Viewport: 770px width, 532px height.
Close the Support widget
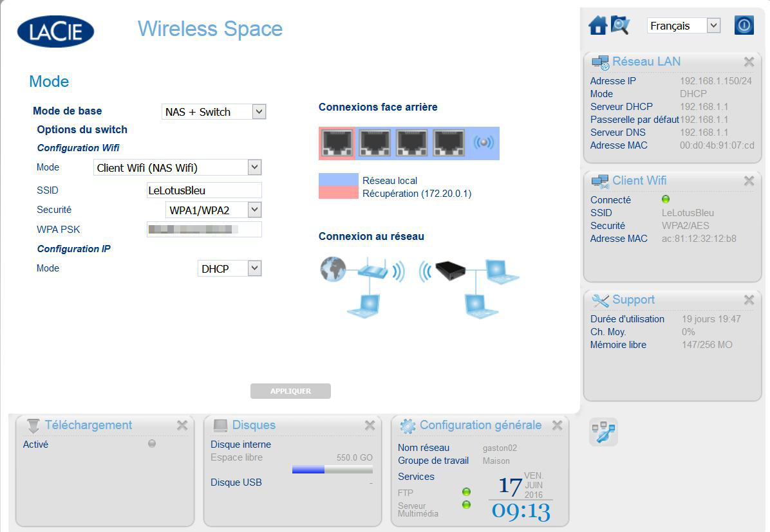click(749, 300)
